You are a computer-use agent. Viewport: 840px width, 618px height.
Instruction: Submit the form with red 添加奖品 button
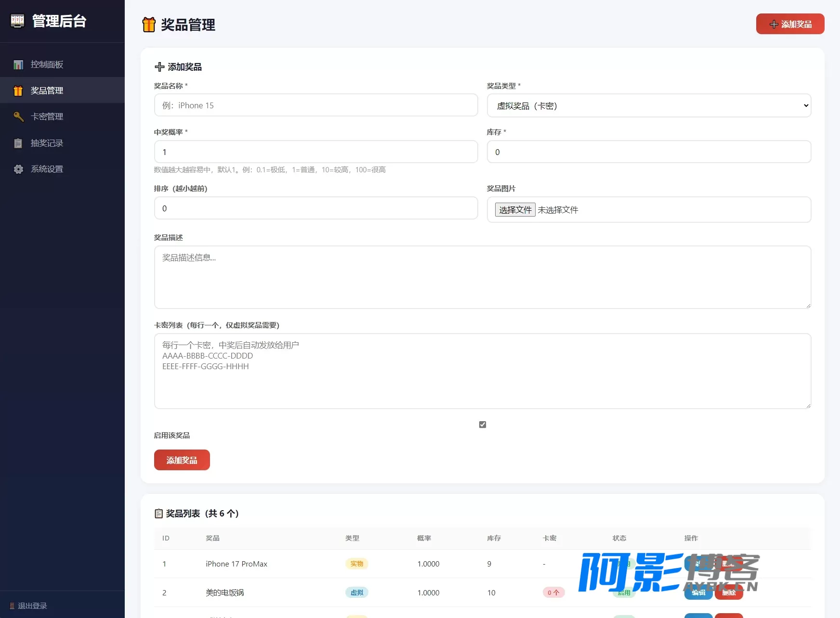(x=182, y=460)
